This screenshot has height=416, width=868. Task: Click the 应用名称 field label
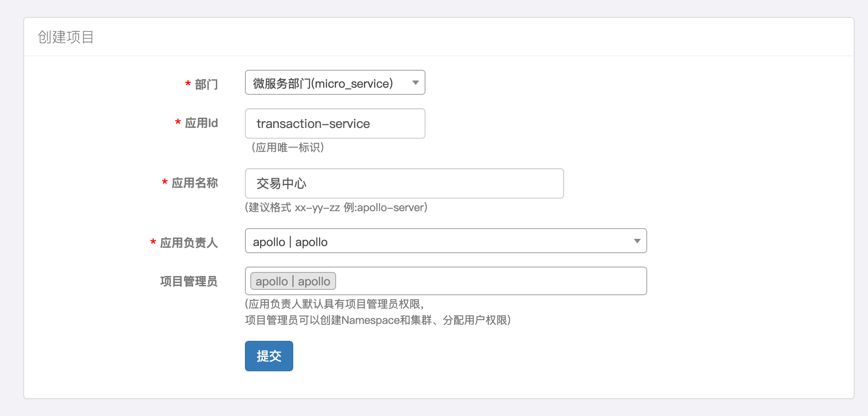[x=194, y=183]
